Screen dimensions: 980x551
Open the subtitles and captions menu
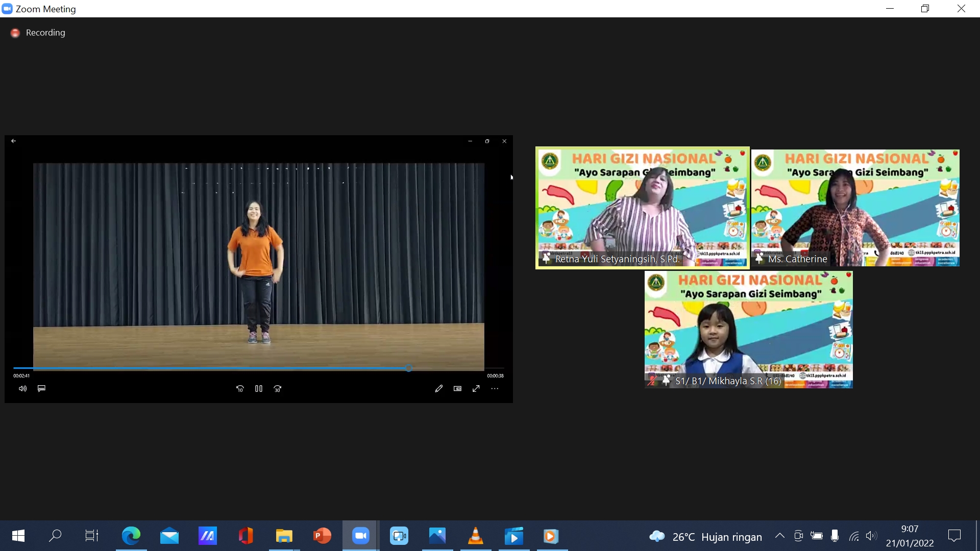pyautogui.click(x=41, y=389)
